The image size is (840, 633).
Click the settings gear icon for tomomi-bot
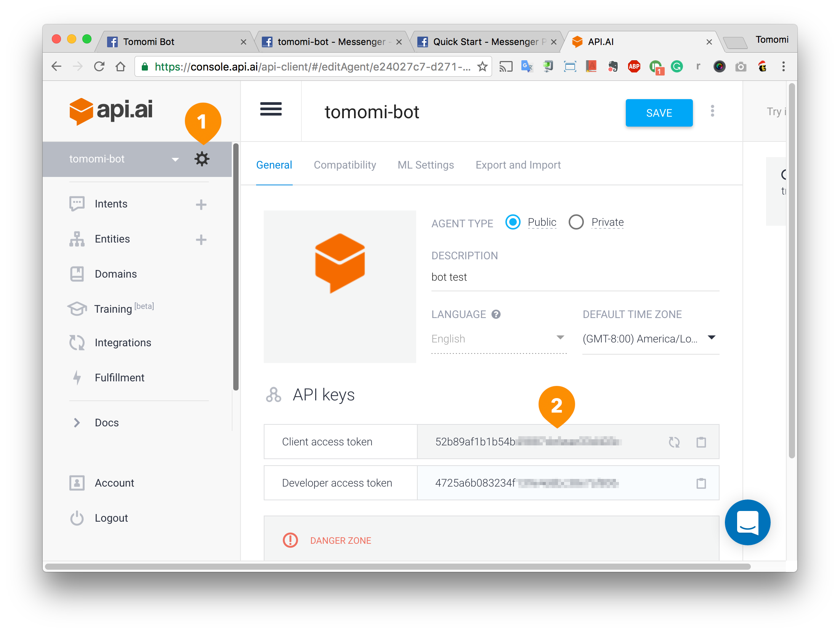(x=202, y=159)
